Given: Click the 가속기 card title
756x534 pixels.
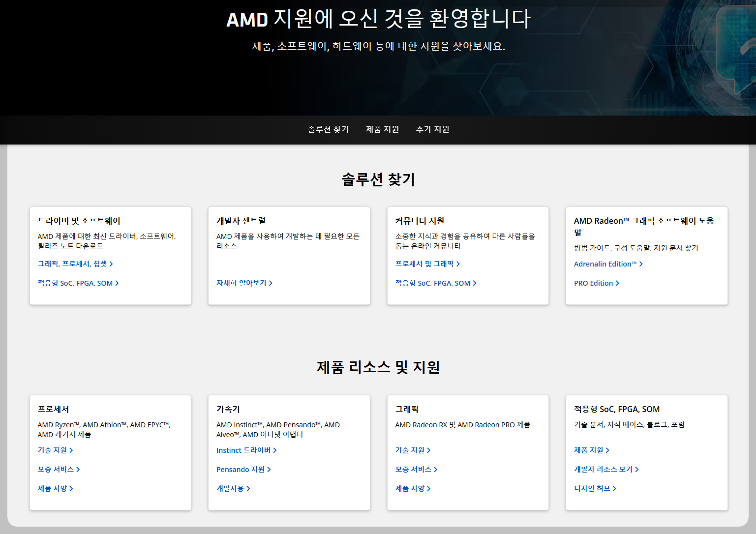Looking at the screenshot, I should (228, 409).
